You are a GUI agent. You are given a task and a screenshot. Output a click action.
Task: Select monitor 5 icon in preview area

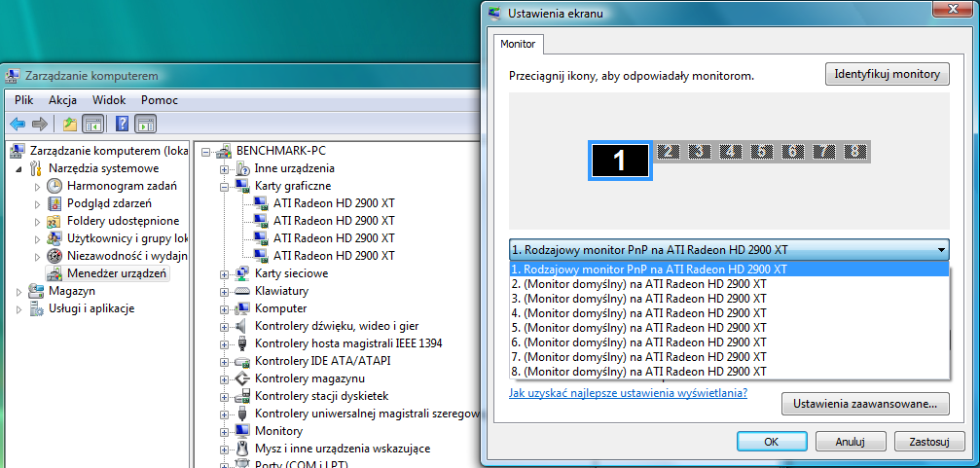coord(761,151)
